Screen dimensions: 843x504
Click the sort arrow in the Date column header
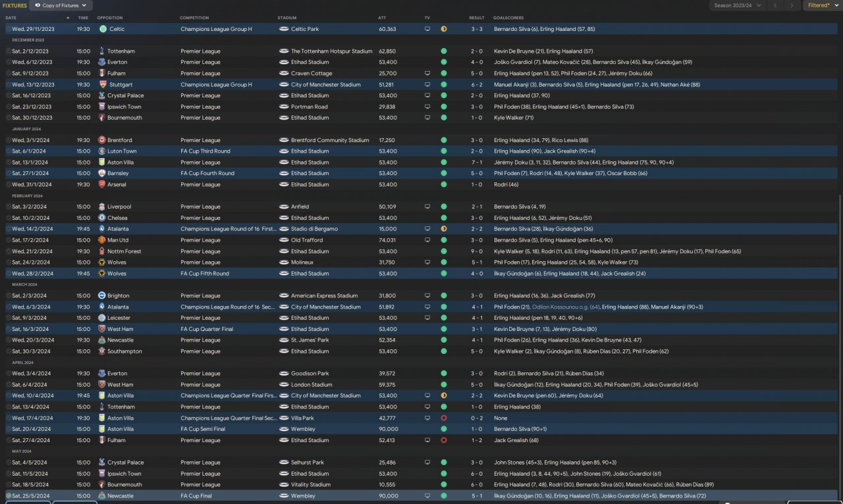tap(67, 18)
